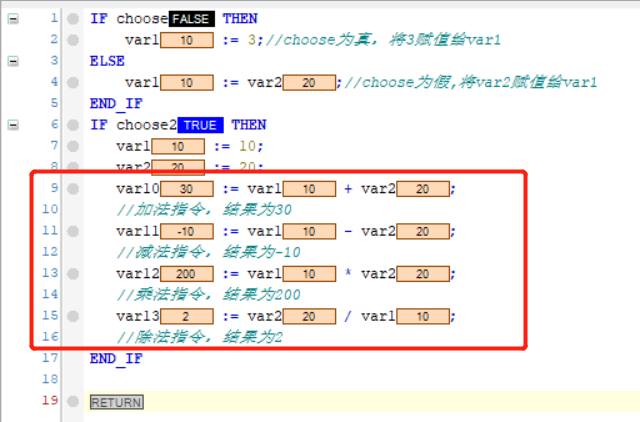Click comment '//choose为真, 将3赋值给var1'
Image resolution: width=640 pixels, height=422 pixels.
pos(383,40)
